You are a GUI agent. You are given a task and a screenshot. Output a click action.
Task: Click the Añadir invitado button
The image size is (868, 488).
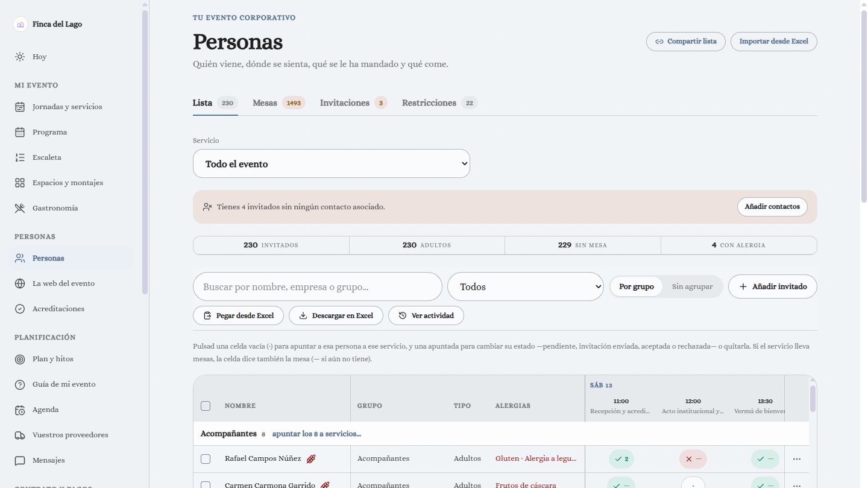click(773, 287)
